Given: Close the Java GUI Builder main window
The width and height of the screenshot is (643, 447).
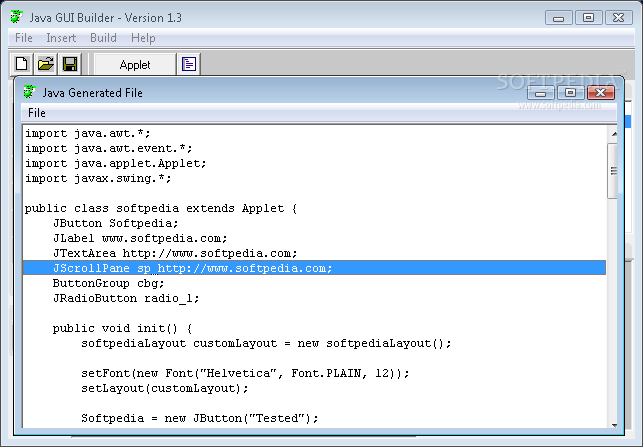Looking at the screenshot, I should pos(618,18).
